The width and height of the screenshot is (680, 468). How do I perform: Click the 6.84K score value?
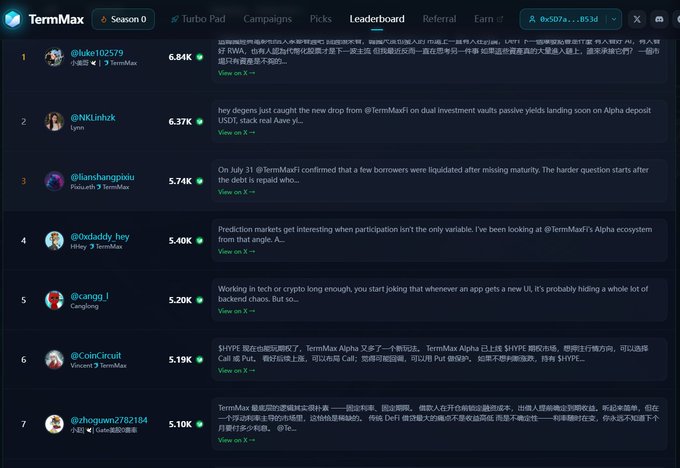pyautogui.click(x=180, y=57)
